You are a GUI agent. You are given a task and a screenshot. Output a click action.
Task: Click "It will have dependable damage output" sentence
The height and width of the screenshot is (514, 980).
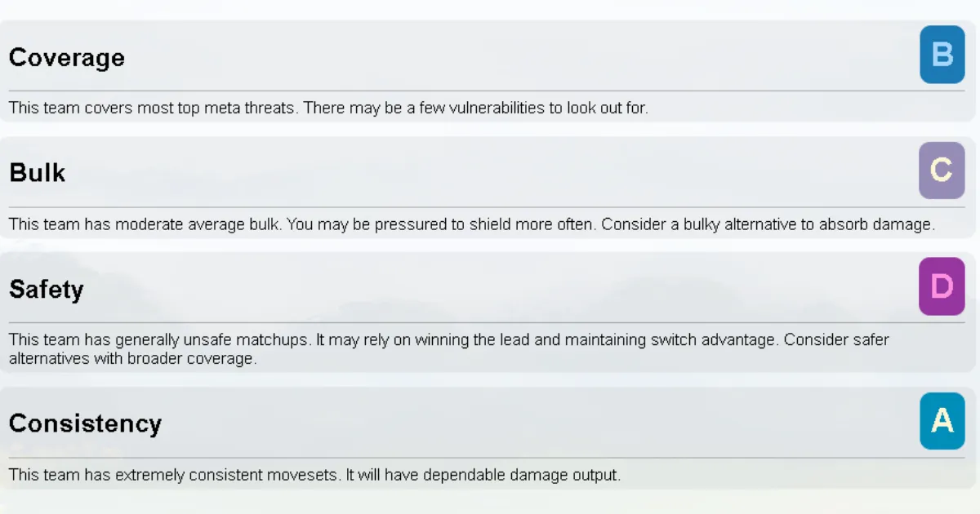coord(483,475)
